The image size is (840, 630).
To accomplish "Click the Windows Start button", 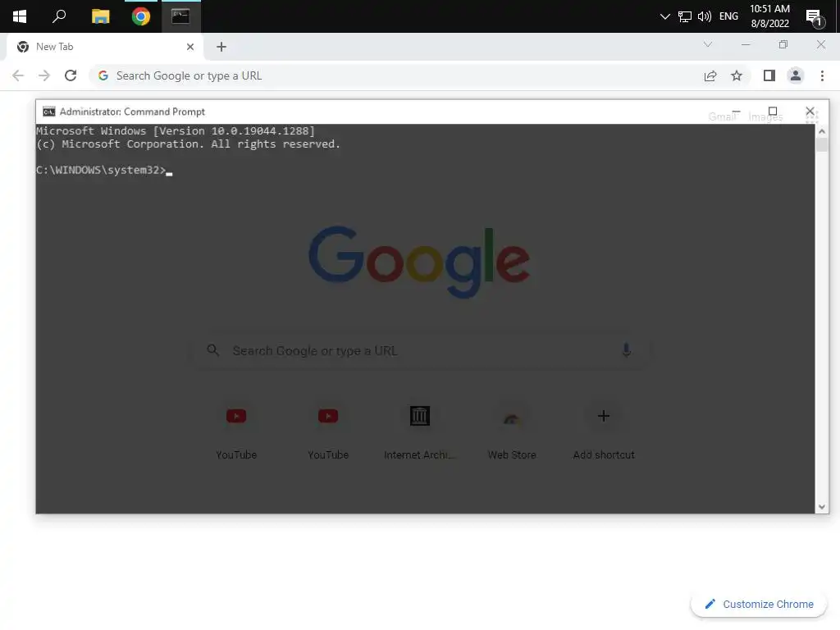I will tap(20, 16).
